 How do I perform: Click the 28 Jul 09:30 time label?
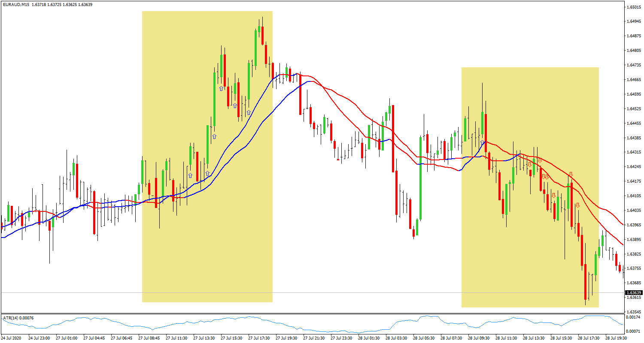[x=479, y=338]
